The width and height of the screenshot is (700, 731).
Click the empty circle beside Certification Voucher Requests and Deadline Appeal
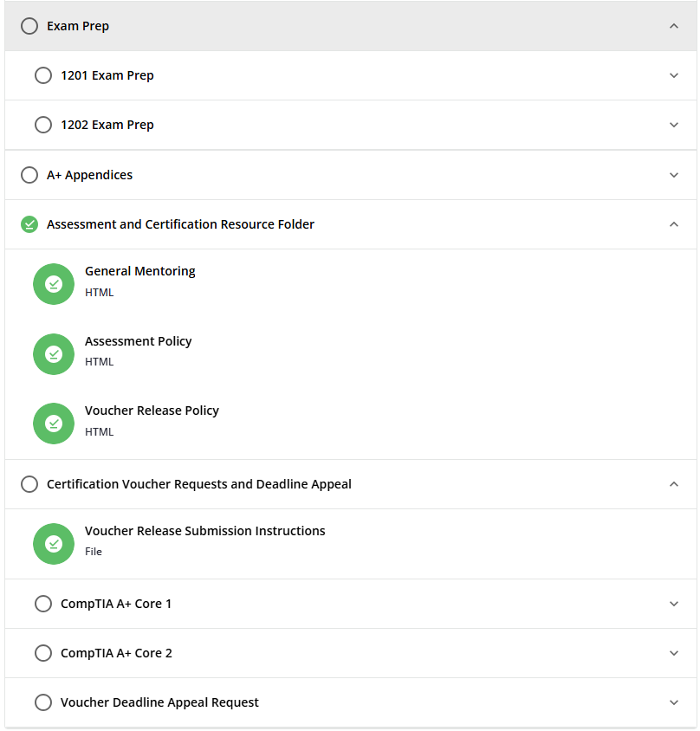pyautogui.click(x=29, y=484)
